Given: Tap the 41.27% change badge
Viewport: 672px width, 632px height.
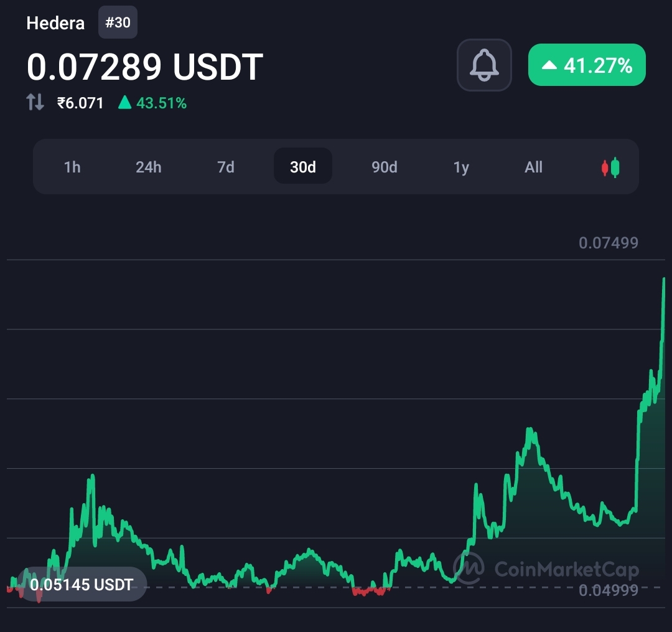Looking at the screenshot, I should [x=587, y=65].
